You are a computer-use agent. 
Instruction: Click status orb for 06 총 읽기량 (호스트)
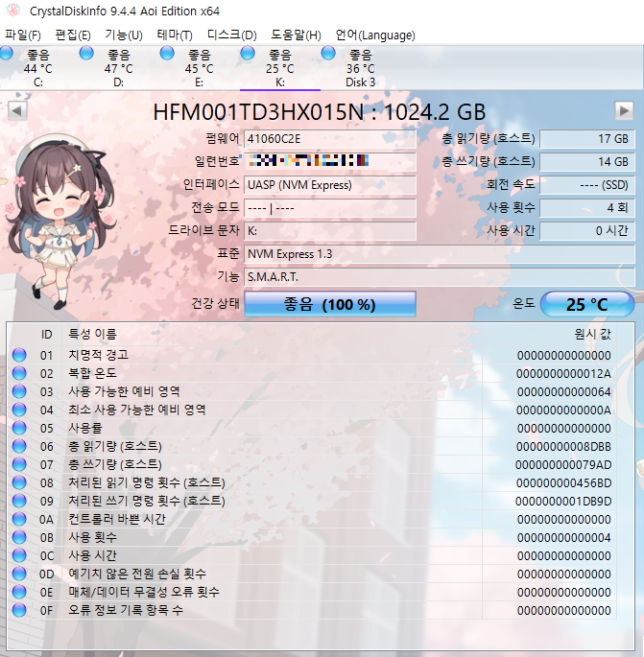tap(19, 446)
